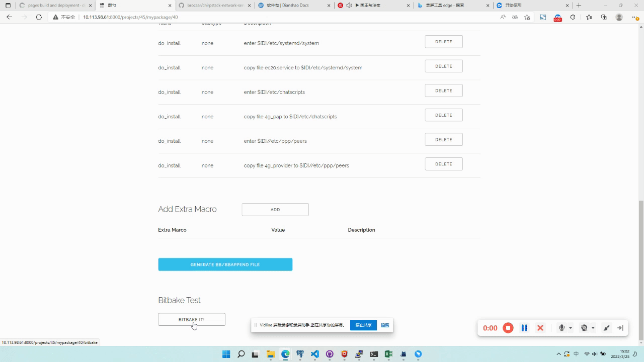Delete the enter $IDI//etc/ppp/peers task
Viewport: 644px width, 362px height.
(x=444, y=140)
